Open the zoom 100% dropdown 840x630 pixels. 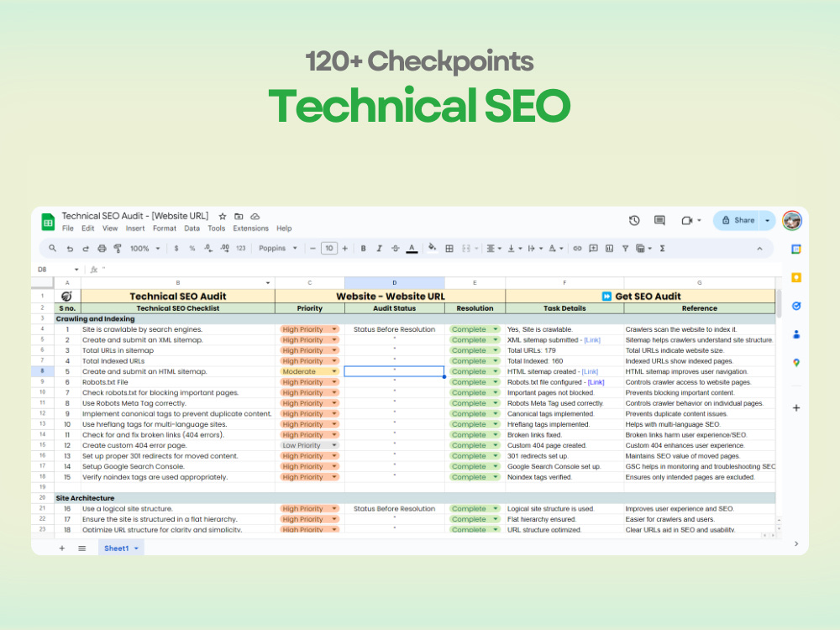click(145, 249)
